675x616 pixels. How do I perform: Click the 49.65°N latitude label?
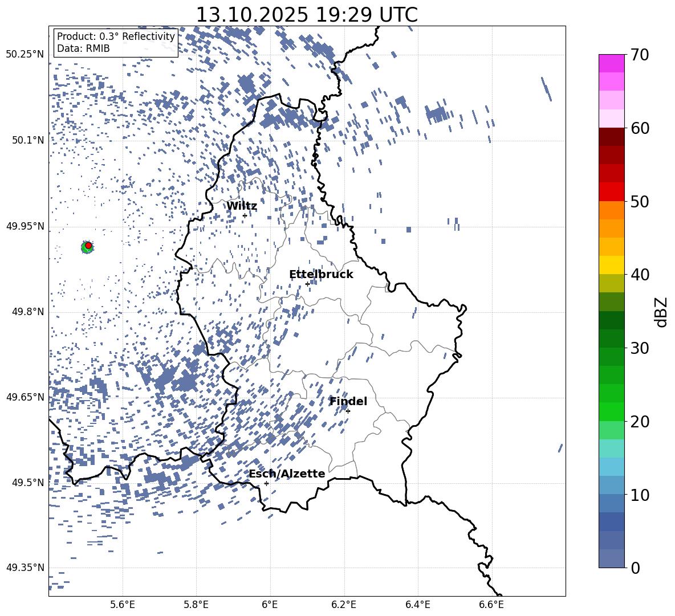pos(25,397)
